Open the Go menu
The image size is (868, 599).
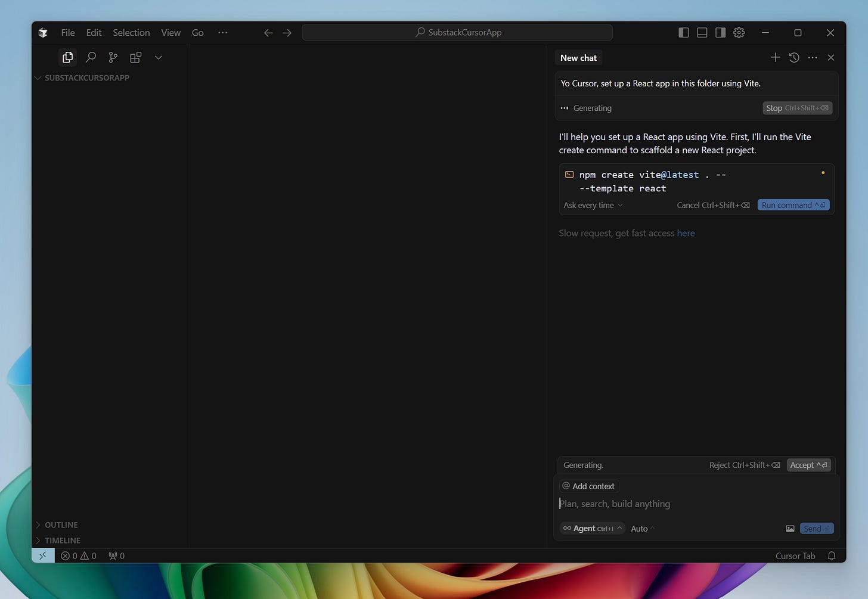coord(198,33)
